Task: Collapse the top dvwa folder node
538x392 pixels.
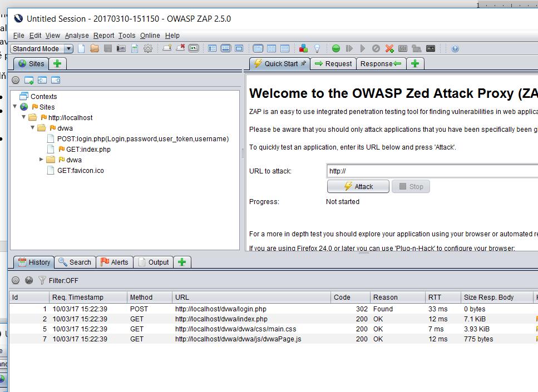Action: point(33,127)
